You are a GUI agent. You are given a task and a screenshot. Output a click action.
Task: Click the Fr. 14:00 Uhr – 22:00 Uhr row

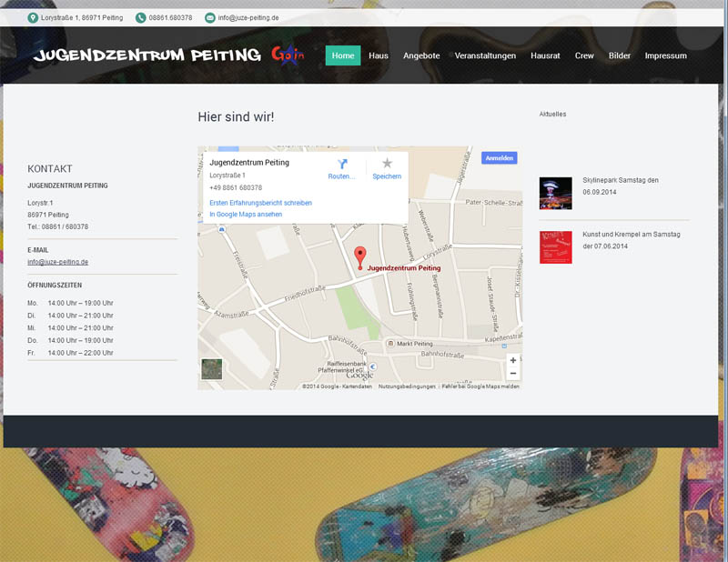pos(70,353)
